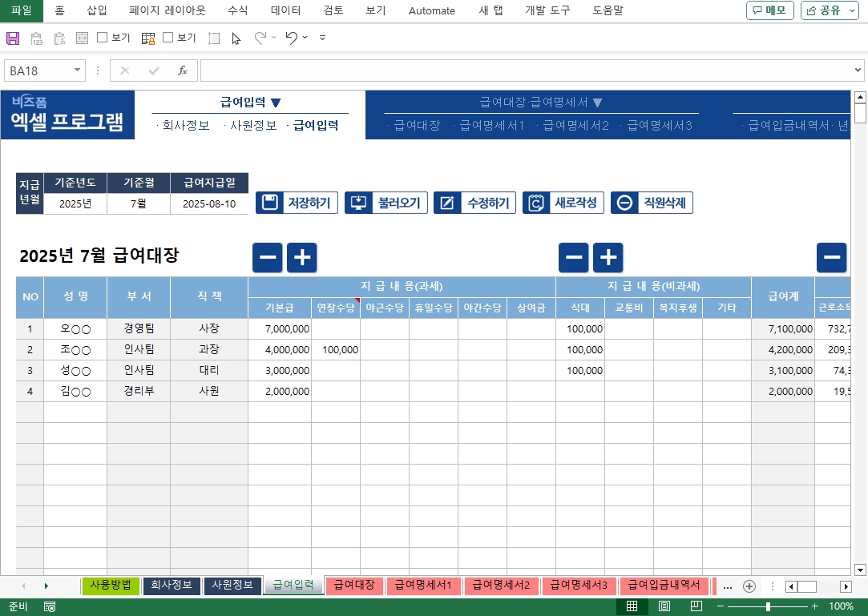This screenshot has width=868, height=616.
Task: Click the insert function fx icon
Action: (182, 70)
